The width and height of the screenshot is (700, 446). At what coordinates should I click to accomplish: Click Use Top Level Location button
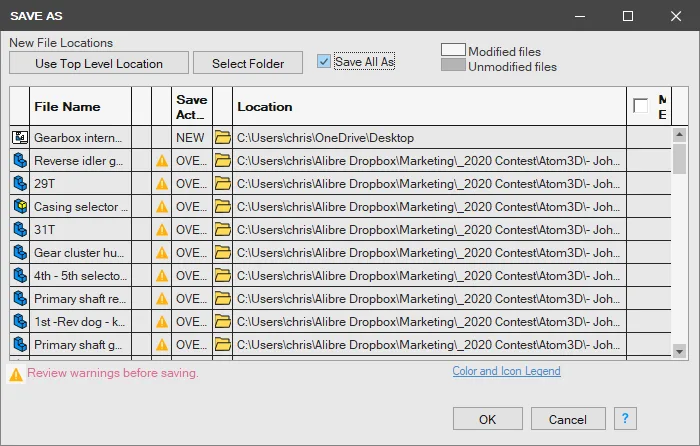[x=99, y=63]
